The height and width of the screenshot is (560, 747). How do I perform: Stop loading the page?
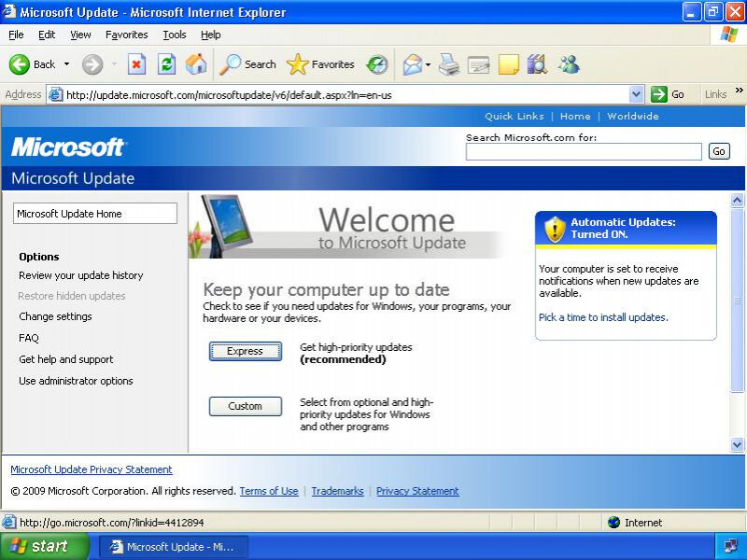tap(135, 64)
